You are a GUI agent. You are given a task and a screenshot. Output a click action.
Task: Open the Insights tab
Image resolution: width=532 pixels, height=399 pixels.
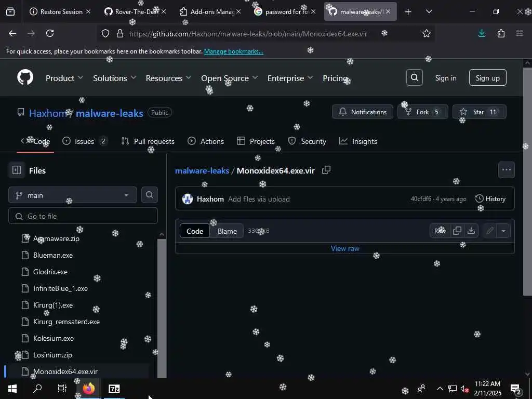pyautogui.click(x=358, y=141)
